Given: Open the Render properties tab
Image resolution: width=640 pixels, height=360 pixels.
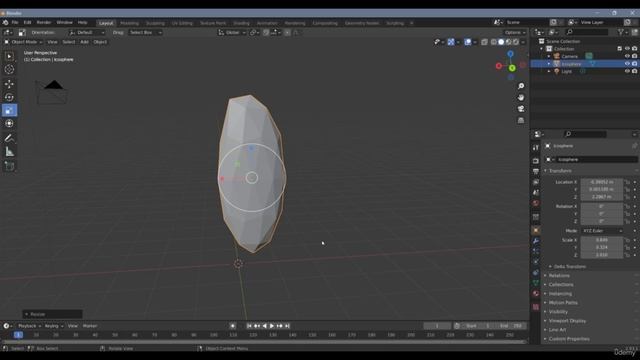Looking at the screenshot, I should click(x=536, y=161).
